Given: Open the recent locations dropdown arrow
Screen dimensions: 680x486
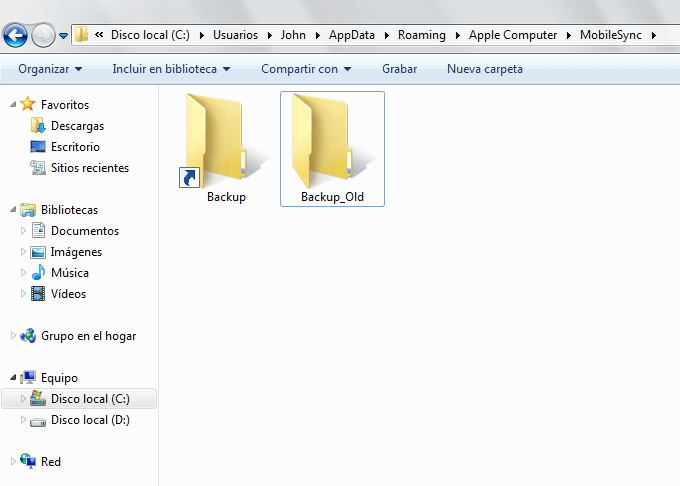Looking at the screenshot, I should coord(64,36).
